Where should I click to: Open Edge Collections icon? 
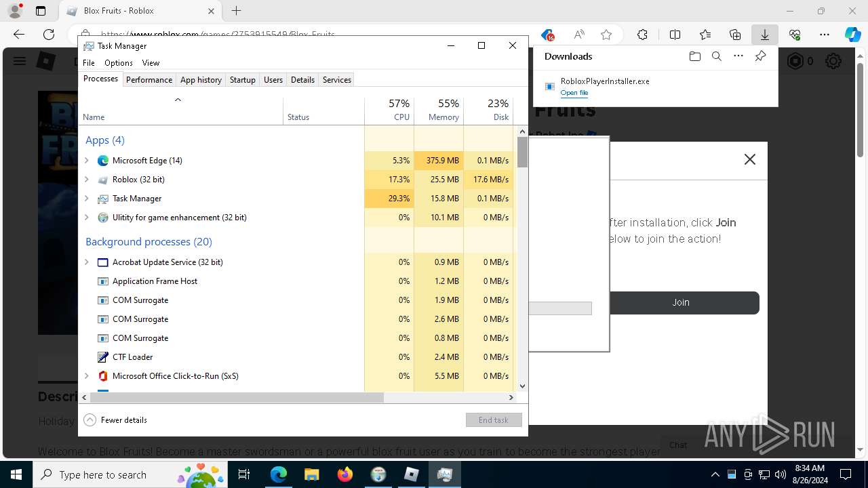735,35
